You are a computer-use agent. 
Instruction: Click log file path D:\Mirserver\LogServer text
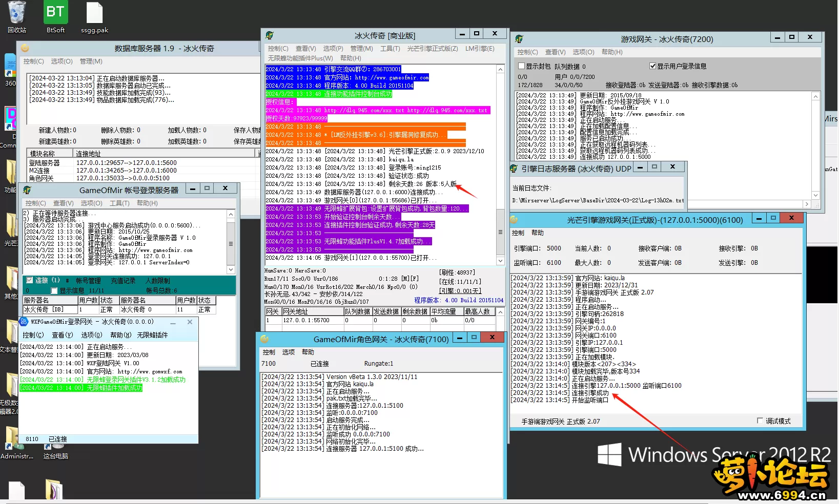598,201
